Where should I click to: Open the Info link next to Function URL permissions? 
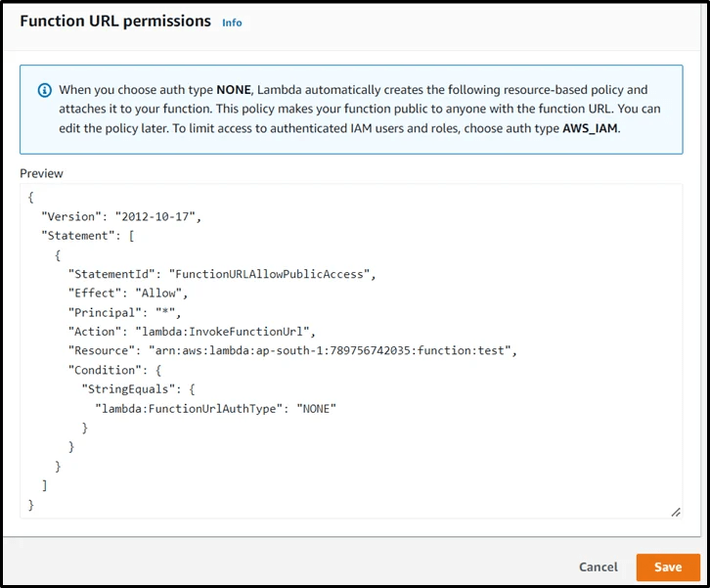click(x=232, y=23)
